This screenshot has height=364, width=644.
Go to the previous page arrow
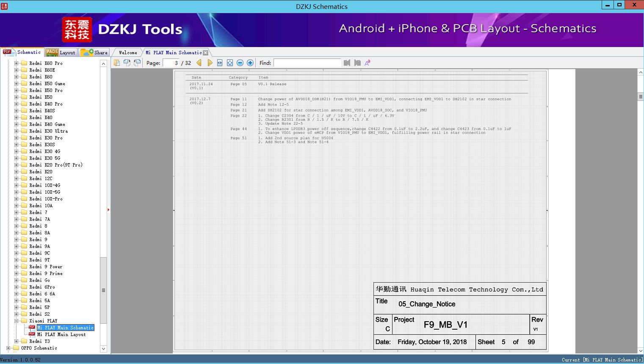pos(199,63)
